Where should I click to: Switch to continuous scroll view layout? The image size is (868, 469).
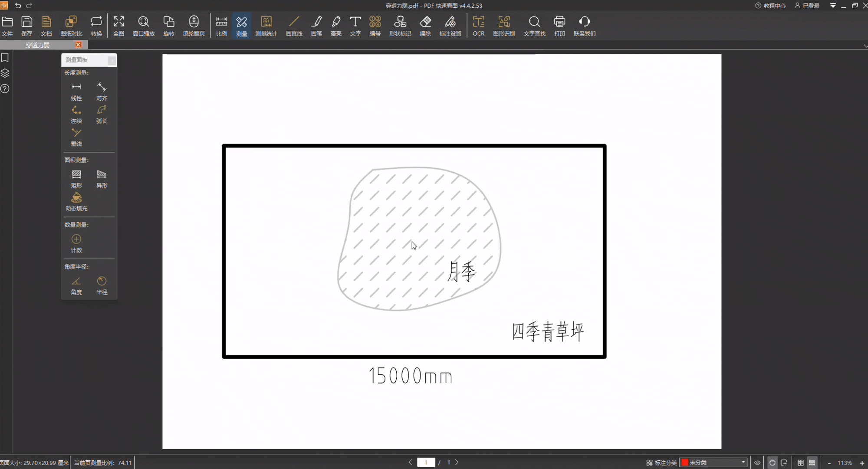[x=812, y=463]
